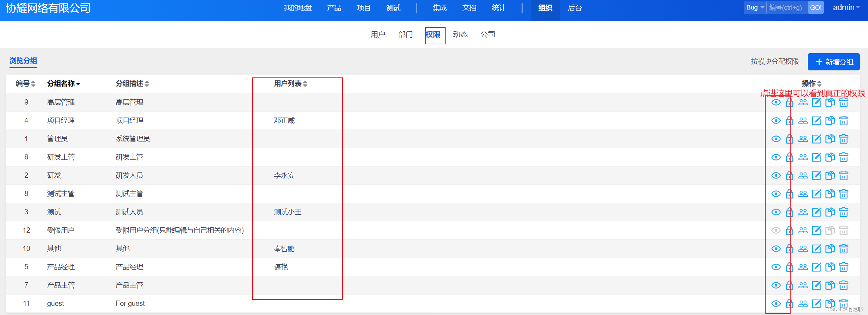This screenshot has height=315, width=868.
Task: Open 我的地盘 in top navigation
Action: click(298, 8)
